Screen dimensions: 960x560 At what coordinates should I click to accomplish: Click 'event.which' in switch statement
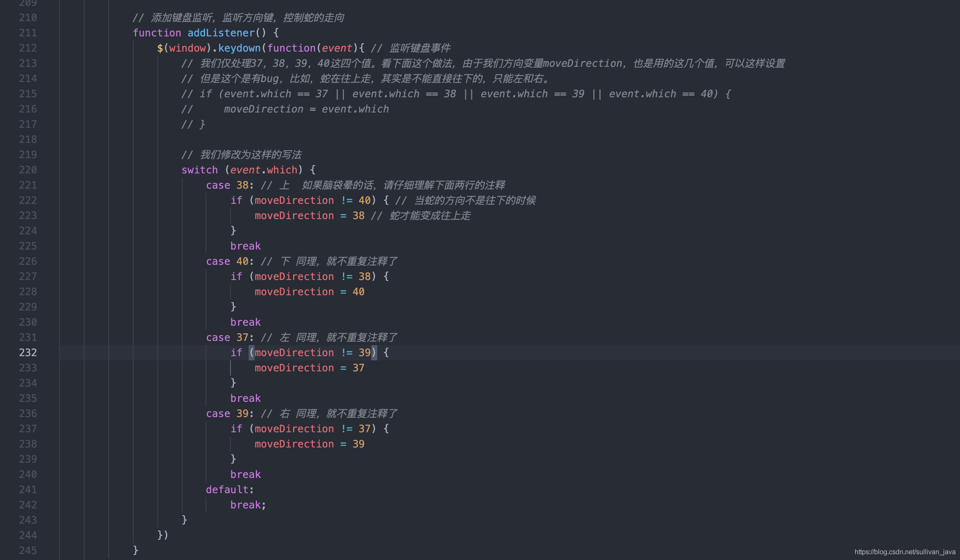[264, 170]
